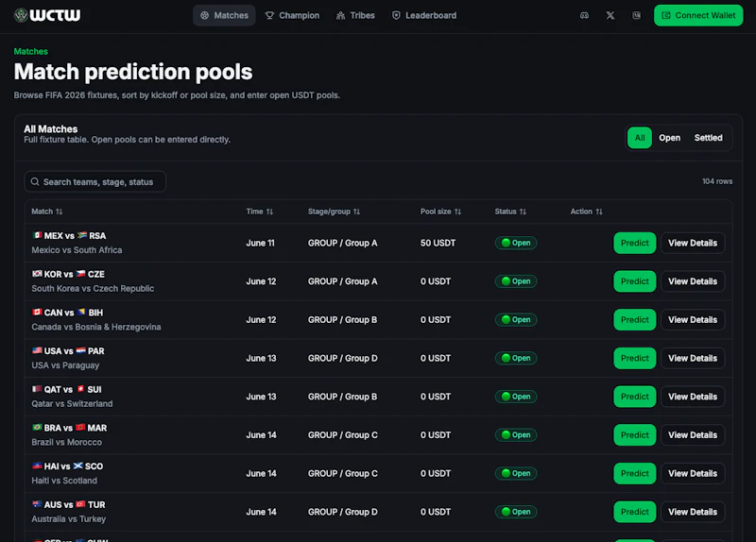Viewport: 756px width, 542px height.
Task: Focus the search teams input field
Action: 95,181
